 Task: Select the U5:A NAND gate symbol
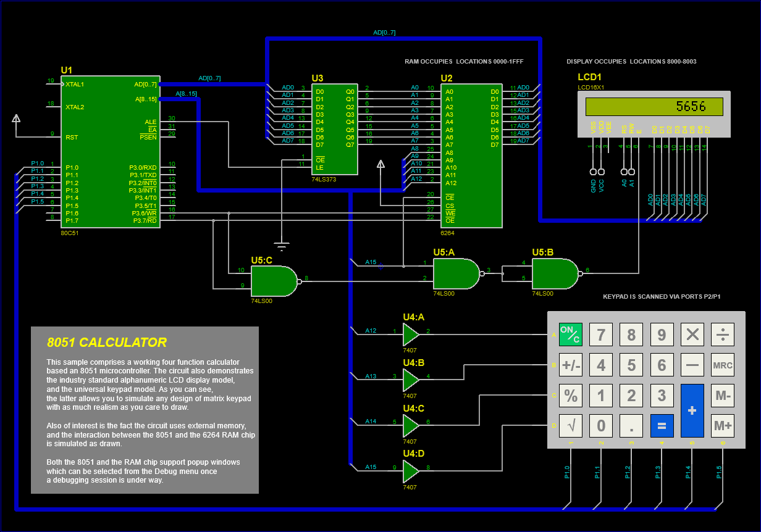(x=455, y=274)
